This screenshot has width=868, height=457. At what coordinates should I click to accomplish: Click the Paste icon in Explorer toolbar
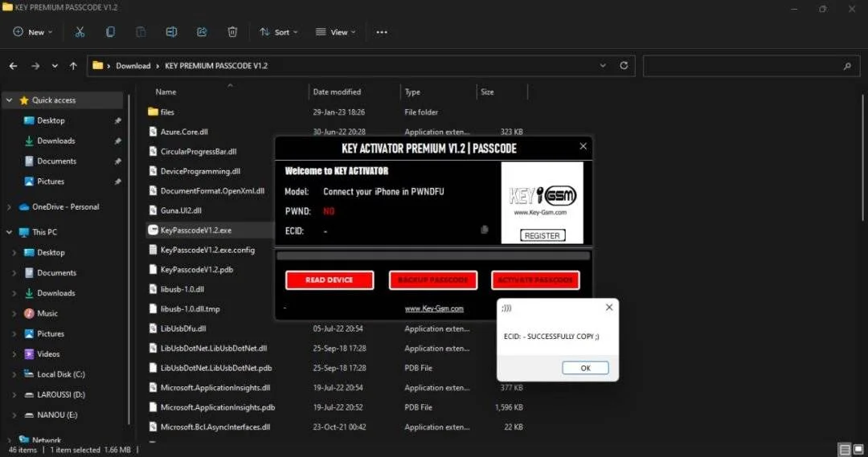[141, 32]
